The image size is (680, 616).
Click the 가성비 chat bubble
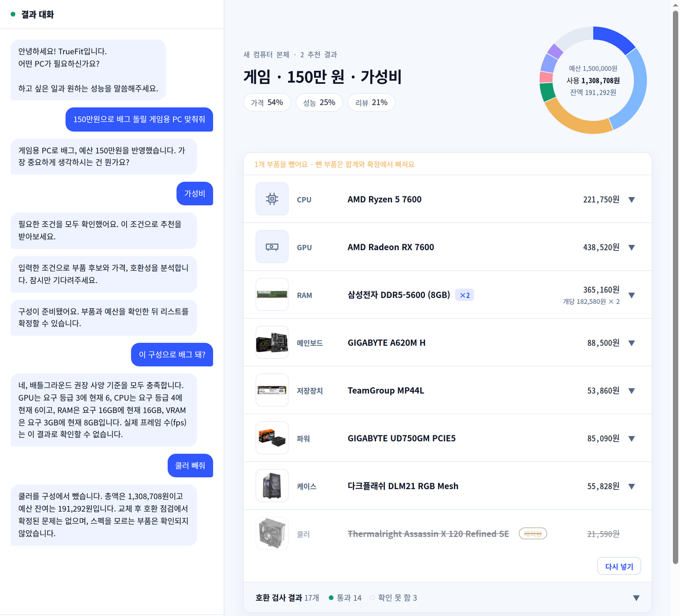pyautogui.click(x=195, y=194)
